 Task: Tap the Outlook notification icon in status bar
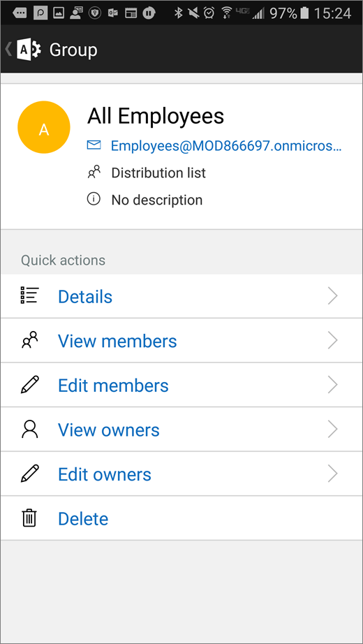tap(113, 13)
